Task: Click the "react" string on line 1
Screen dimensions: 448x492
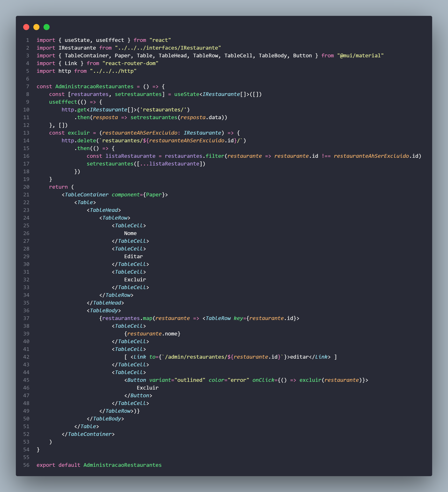Action: (160, 40)
